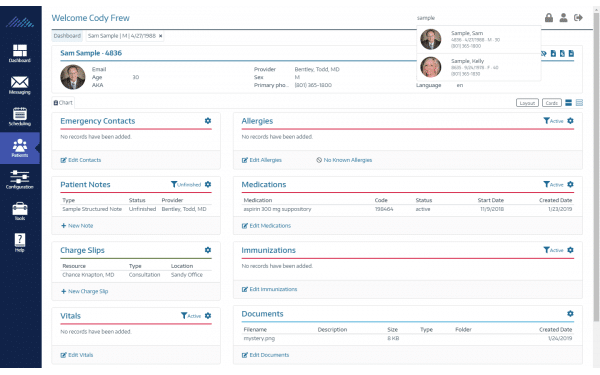The height and width of the screenshot is (375, 600).
Task: Open Vitals card settings gear
Action: click(x=208, y=316)
